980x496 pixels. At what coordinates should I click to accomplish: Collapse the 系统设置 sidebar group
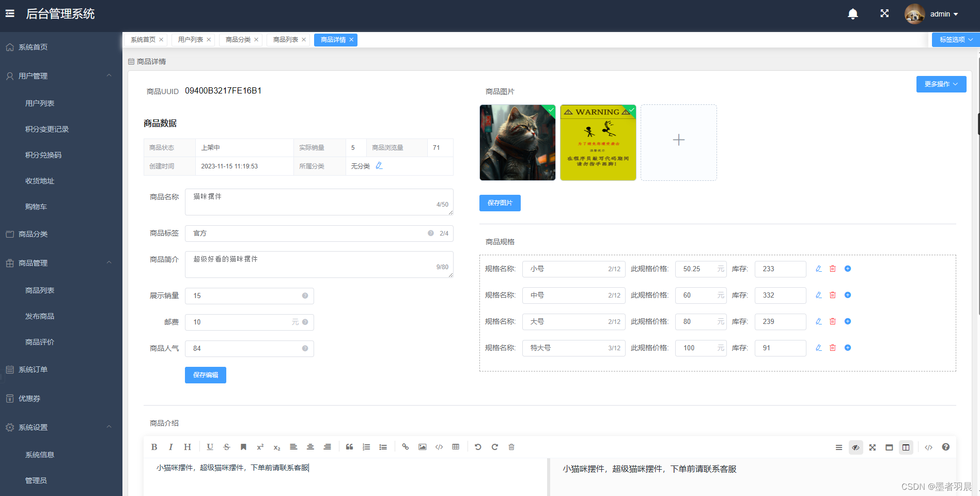(109, 427)
